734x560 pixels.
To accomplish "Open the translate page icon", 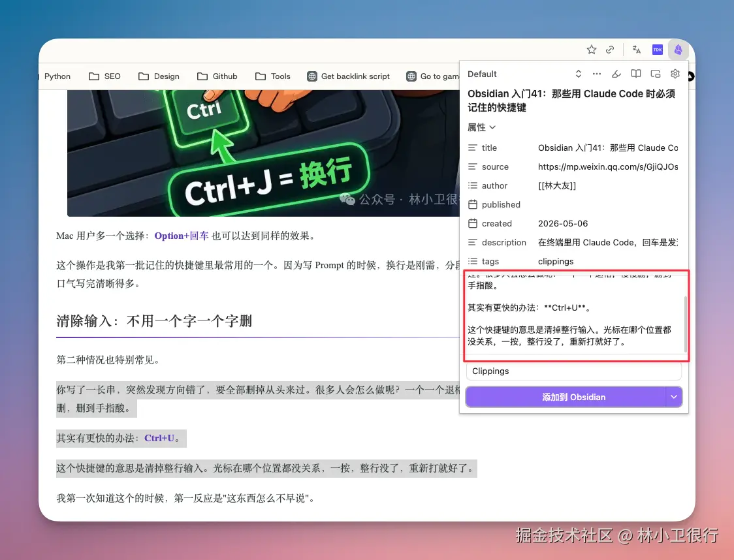I will pyautogui.click(x=636, y=50).
